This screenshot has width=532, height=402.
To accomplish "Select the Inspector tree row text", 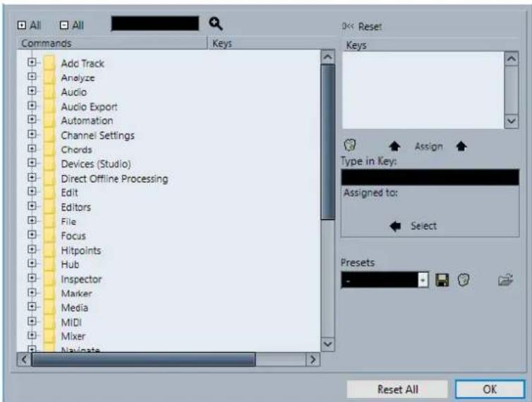I will 81,279.
